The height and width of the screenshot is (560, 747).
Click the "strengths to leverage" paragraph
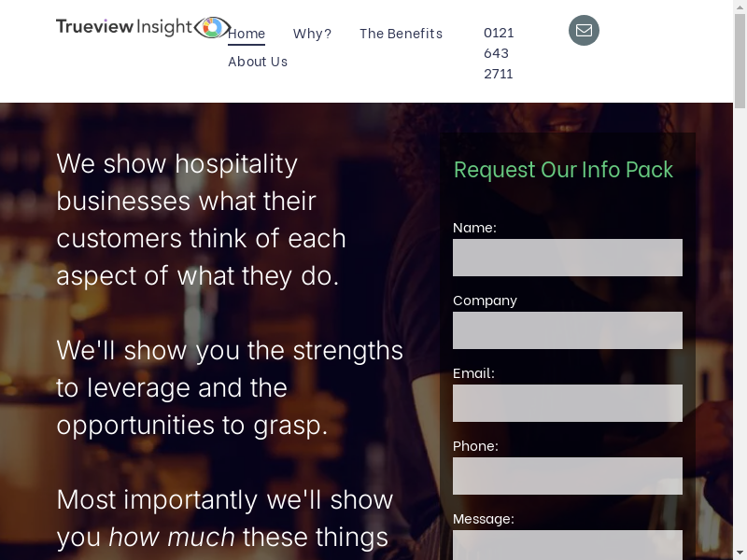pyautogui.click(x=230, y=387)
